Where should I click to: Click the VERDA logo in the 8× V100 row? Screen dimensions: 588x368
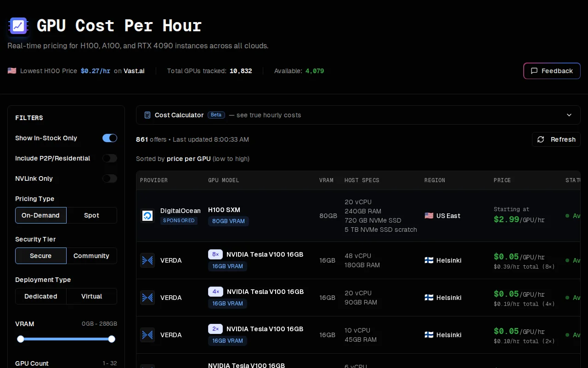tap(147, 260)
